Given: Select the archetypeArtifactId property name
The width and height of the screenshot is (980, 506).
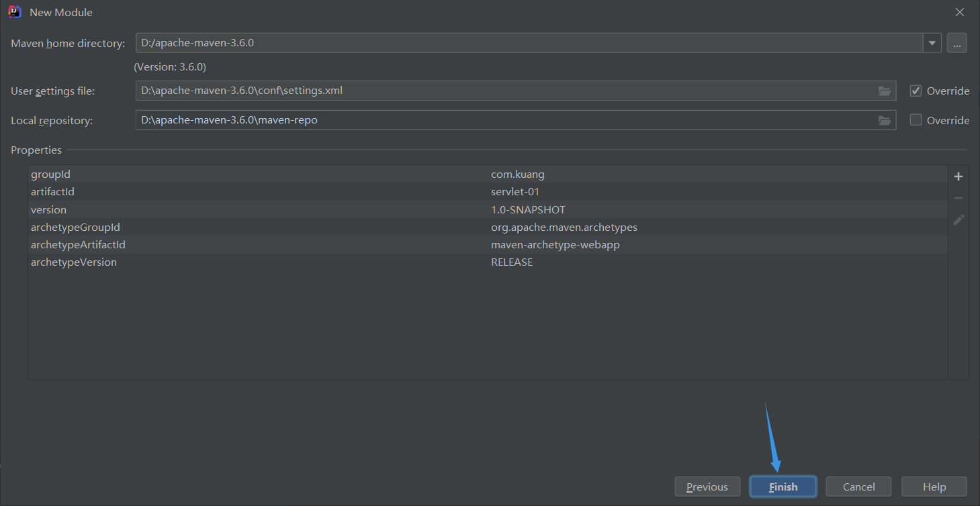Looking at the screenshot, I should [78, 244].
